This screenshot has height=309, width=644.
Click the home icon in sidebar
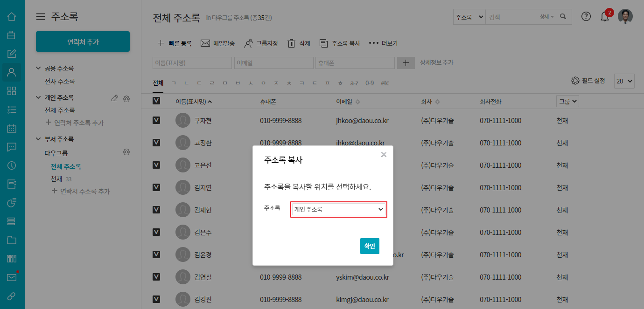(x=12, y=17)
